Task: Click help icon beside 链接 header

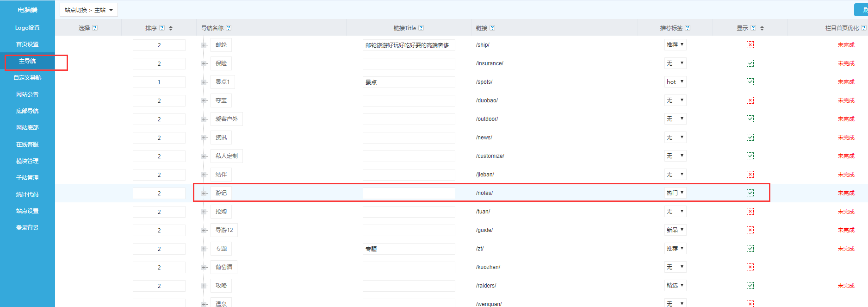Action: coord(492,28)
